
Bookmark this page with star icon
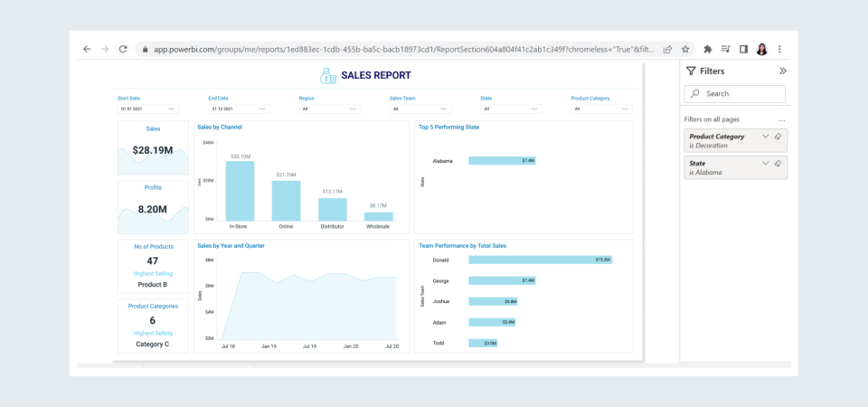[685, 49]
